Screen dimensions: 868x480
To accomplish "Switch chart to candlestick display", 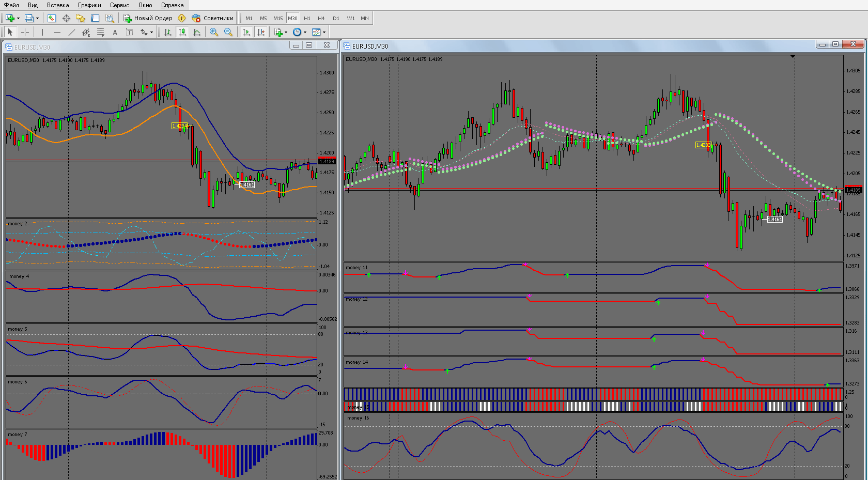I will [x=182, y=32].
